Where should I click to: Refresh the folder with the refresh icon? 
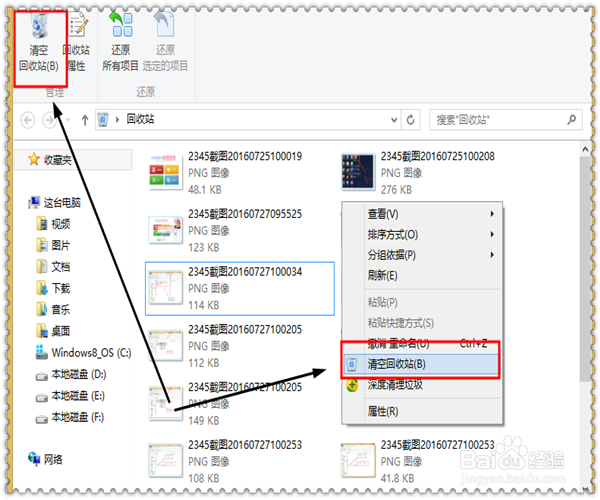[x=410, y=120]
